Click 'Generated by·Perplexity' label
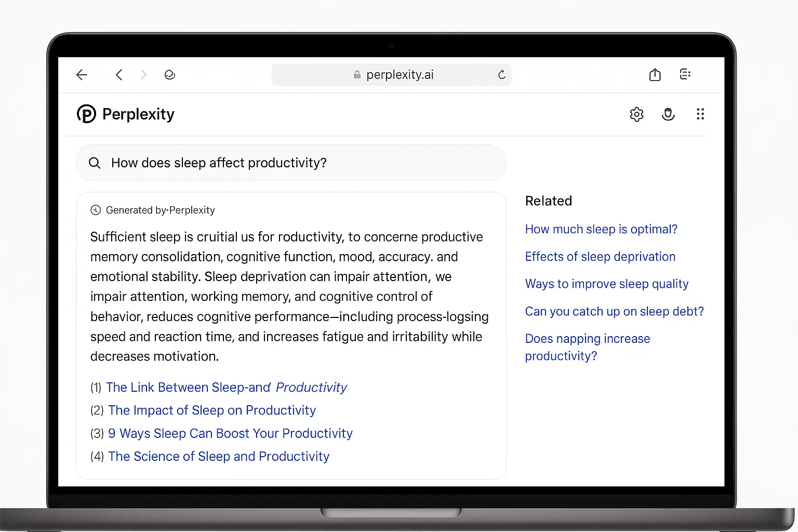The height and width of the screenshot is (532, 798). (x=160, y=210)
